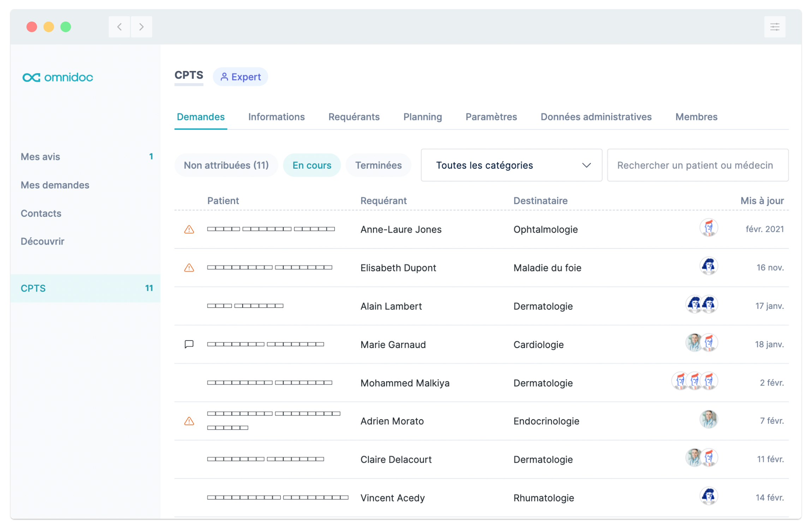
Task: Click the back navigation arrow
Action: [x=119, y=26]
